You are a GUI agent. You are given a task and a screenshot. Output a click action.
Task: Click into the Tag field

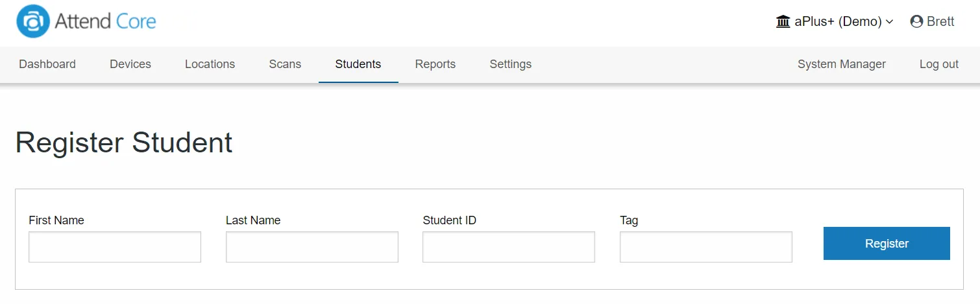(706, 247)
